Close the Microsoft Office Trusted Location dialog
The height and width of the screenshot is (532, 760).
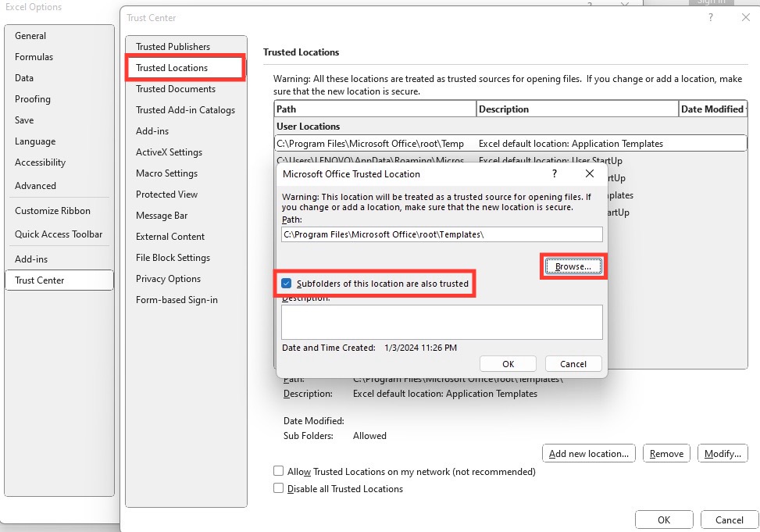590,173
